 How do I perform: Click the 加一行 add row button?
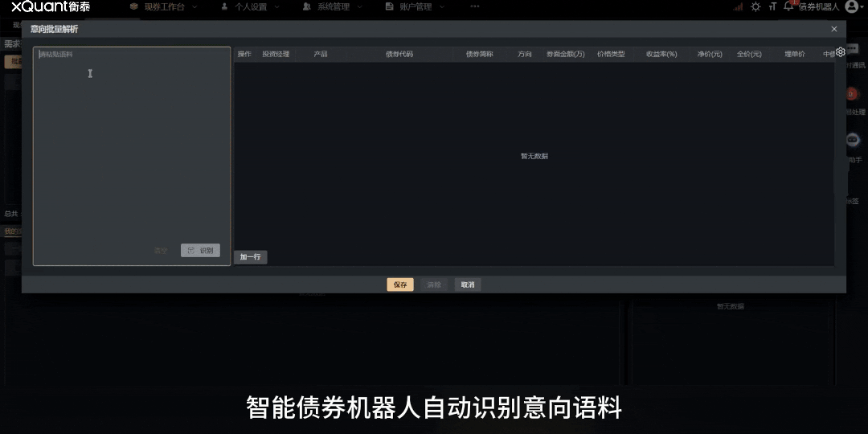250,257
